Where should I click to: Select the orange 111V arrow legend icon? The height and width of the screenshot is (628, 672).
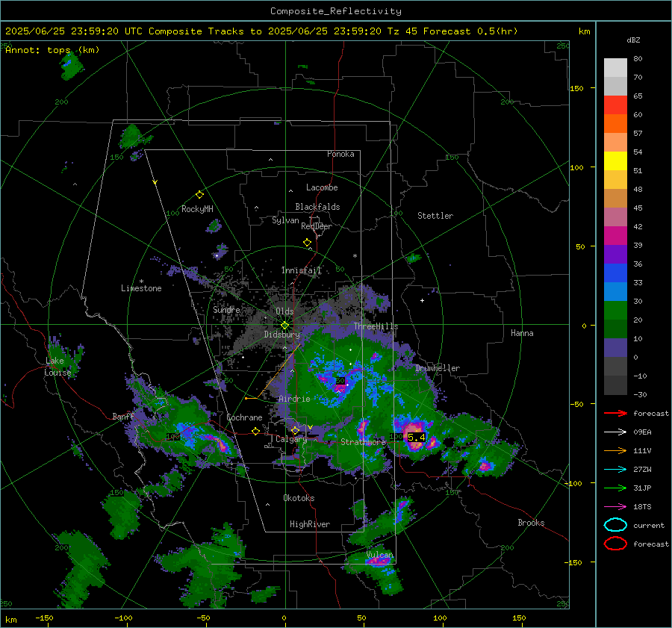pos(615,450)
